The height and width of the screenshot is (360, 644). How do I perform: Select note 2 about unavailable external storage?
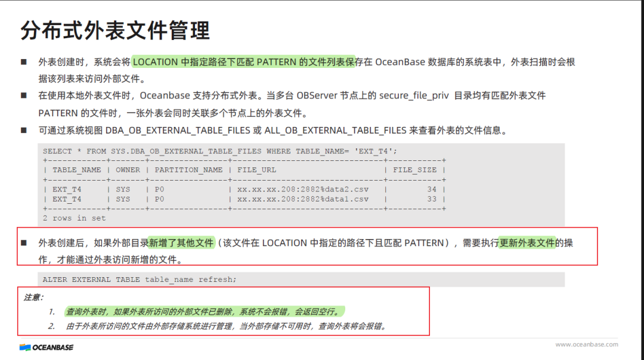227,327
